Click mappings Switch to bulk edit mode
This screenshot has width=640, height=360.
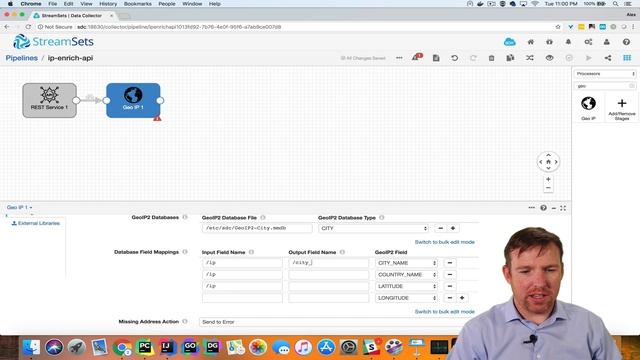click(x=444, y=311)
